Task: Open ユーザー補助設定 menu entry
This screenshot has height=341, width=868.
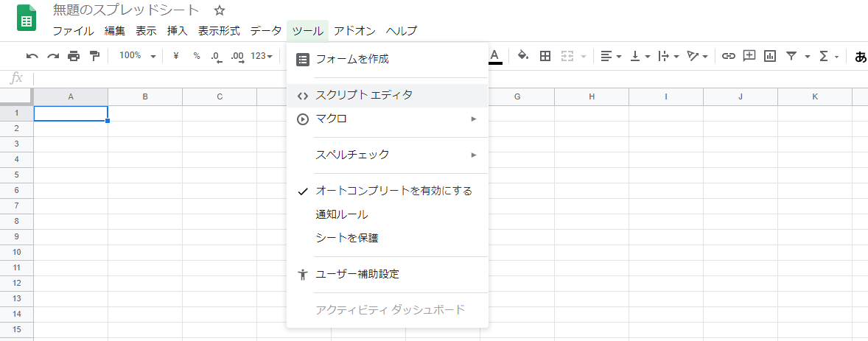Action: pyautogui.click(x=388, y=274)
